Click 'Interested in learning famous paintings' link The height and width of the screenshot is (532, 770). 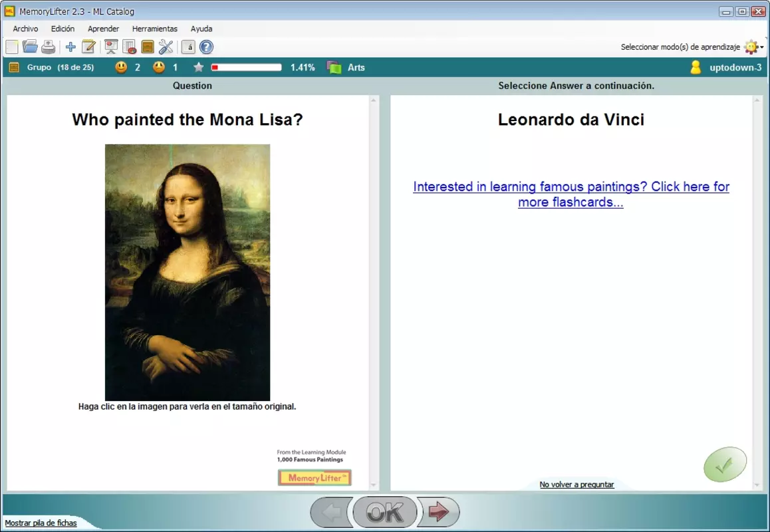pos(571,194)
